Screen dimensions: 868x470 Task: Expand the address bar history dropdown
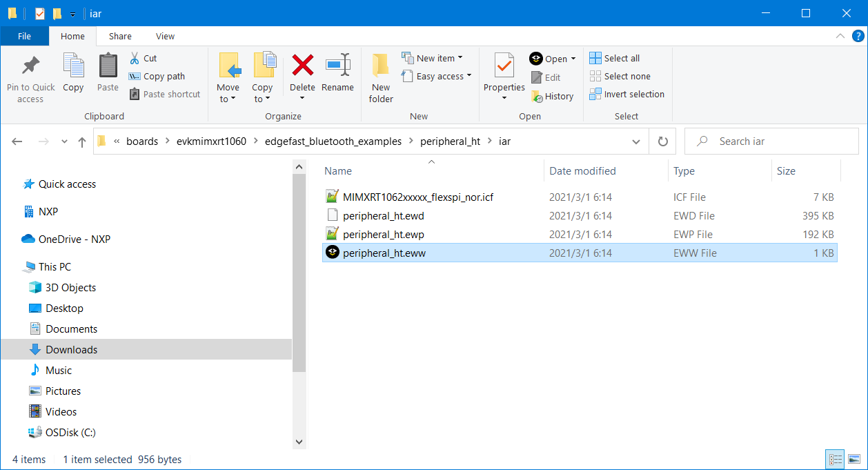click(636, 141)
